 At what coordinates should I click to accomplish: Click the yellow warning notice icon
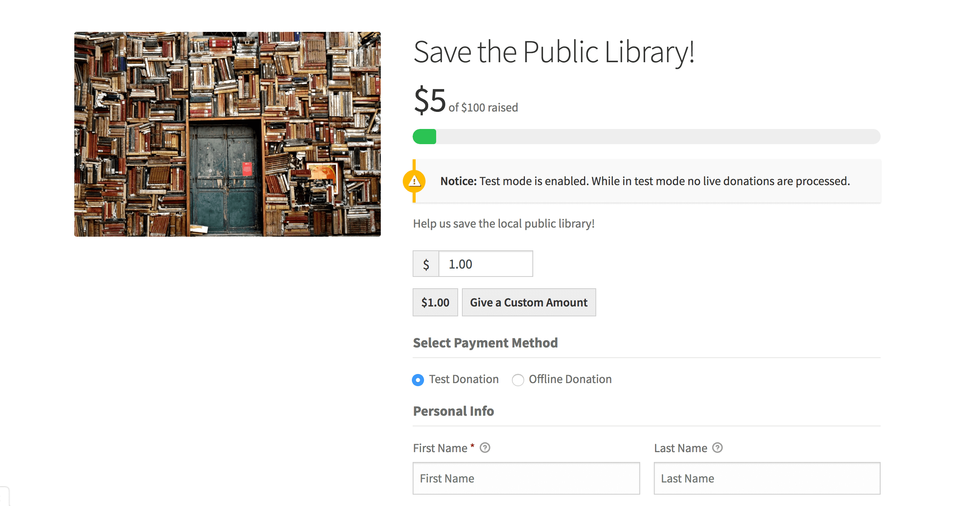click(414, 181)
